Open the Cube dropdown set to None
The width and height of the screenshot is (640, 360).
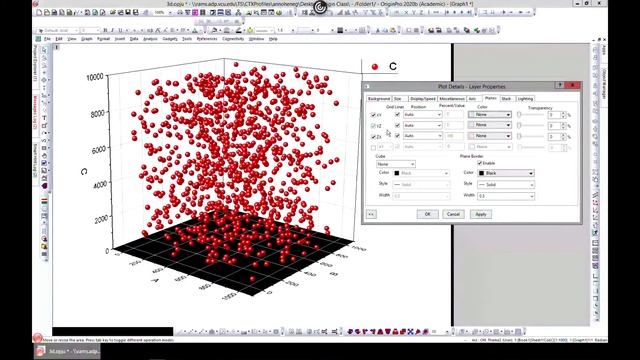click(396, 164)
